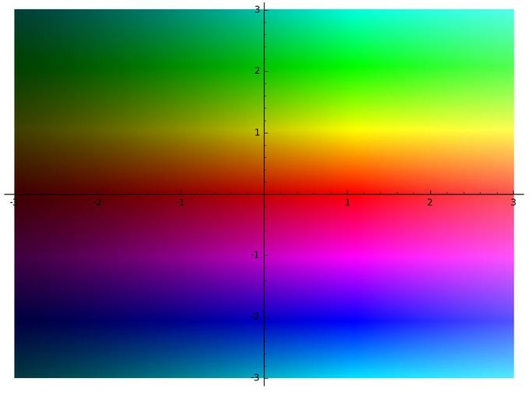Select the x-axis tick label -2
The width and height of the screenshot is (532, 396).
97,202
